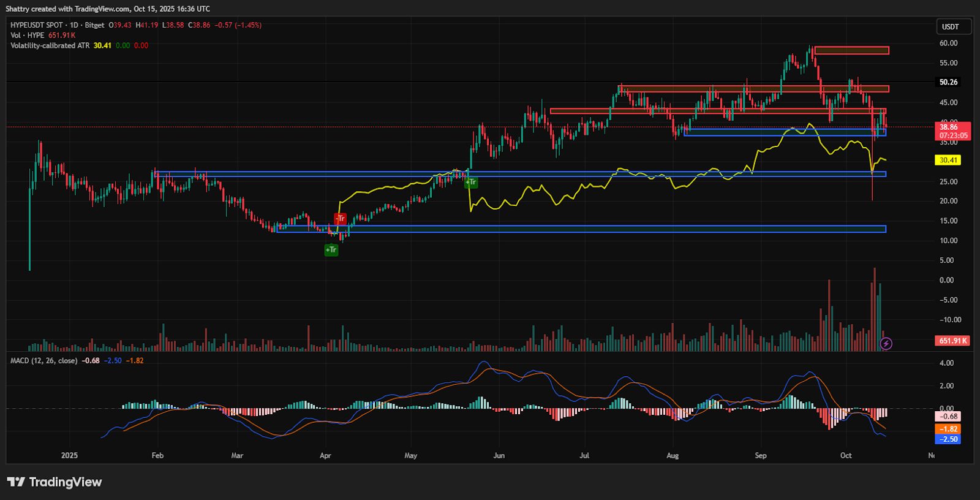Click the yellow 30.41 ATR axis label
Viewport: 980px width, 500px height.
tap(948, 161)
